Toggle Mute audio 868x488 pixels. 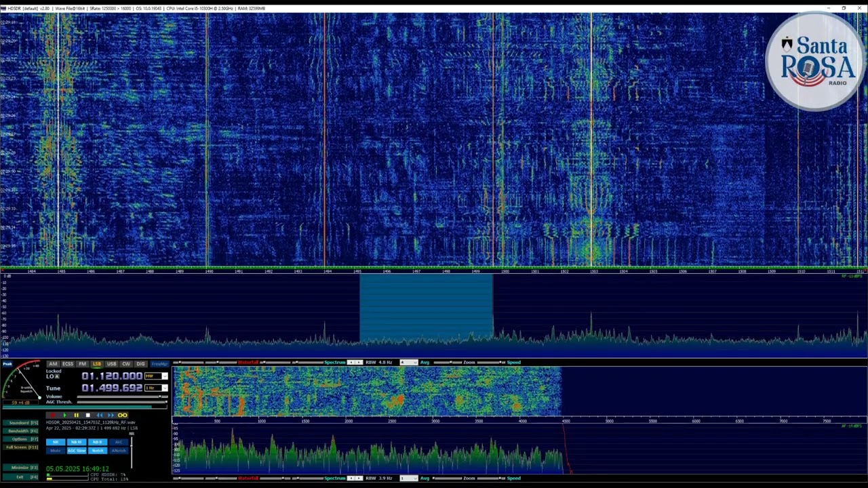56,451
